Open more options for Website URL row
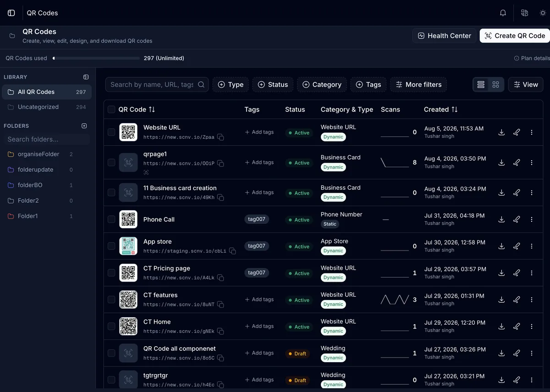This screenshot has width=550, height=392. coord(532,132)
